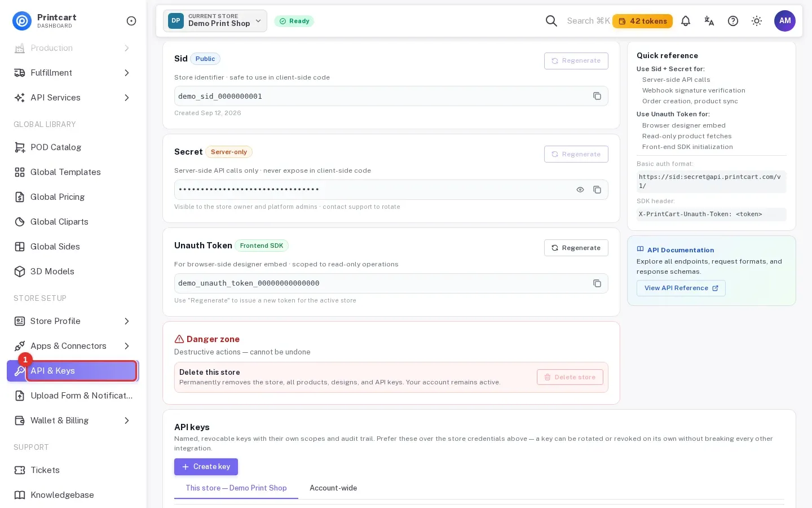Open Knowledgebase in sidebar
Viewport: 812px width, 508px height.
[x=72, y=495]
